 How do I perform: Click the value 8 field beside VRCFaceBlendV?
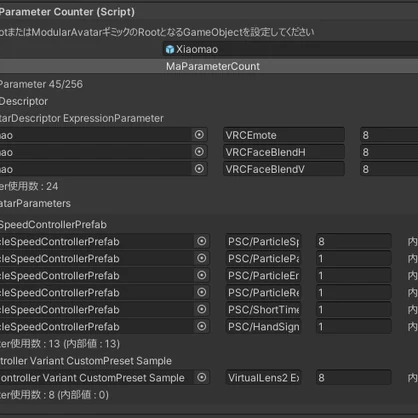(389, 169)
